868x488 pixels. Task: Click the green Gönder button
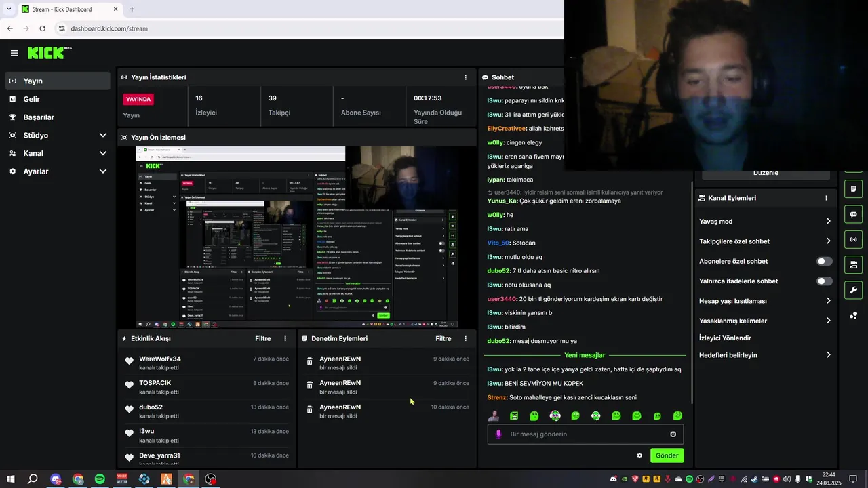click(x=667, y=455)
